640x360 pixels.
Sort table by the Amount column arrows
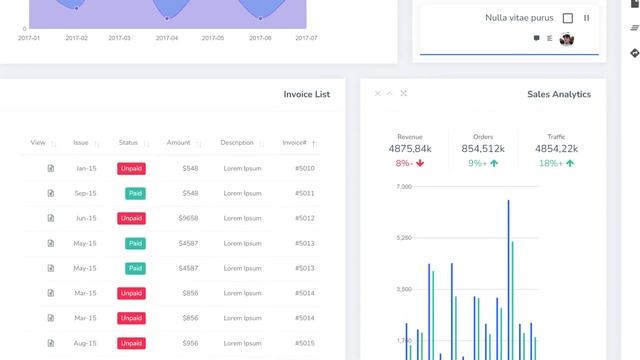[x=198, y=143]
